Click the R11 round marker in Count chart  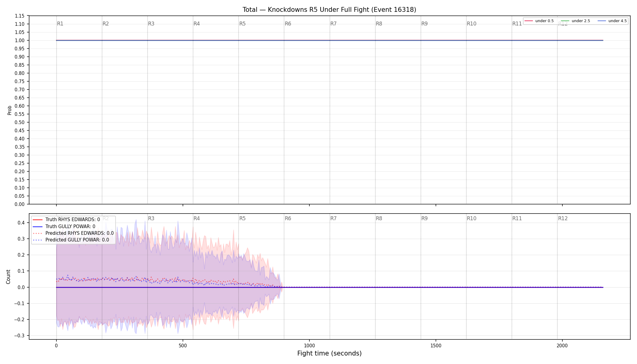[517, 218]
